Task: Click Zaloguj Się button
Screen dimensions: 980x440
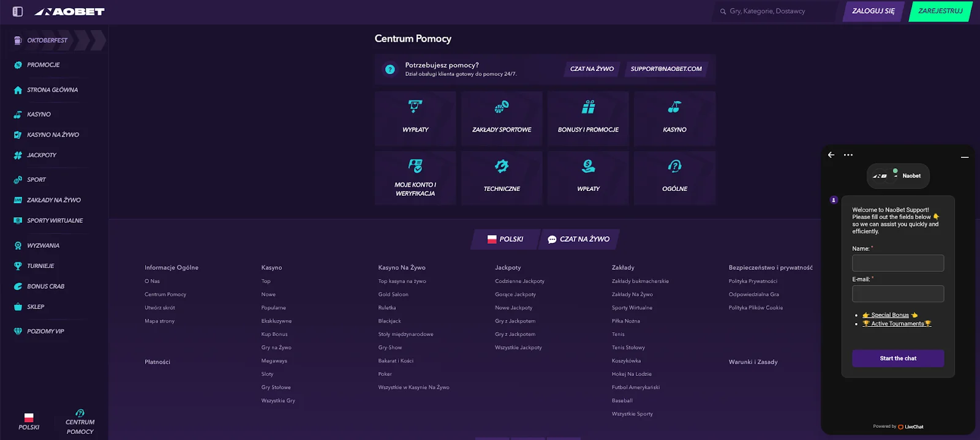Action: pos(873,11)
